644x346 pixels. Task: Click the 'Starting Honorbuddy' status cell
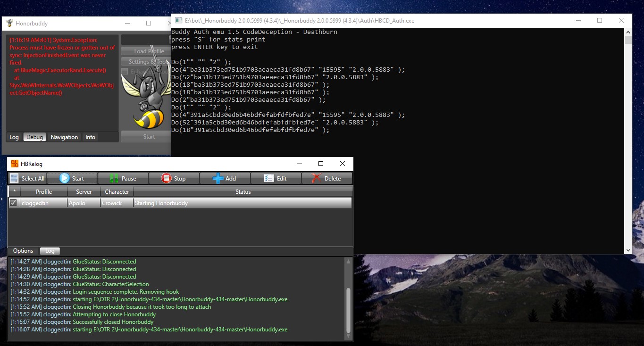click(243, 203)
